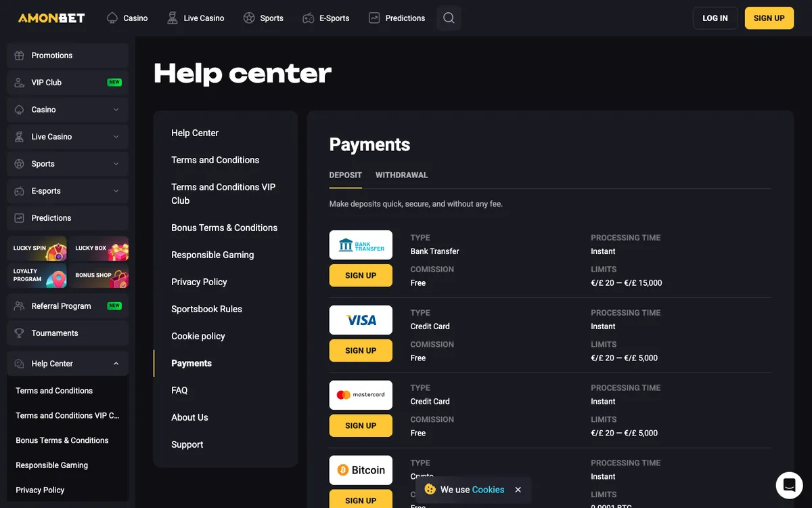Open the Lucky Spin tile
Image resolution: width=812 pixels, height=508 pixels.
click(x=37, y=249)
